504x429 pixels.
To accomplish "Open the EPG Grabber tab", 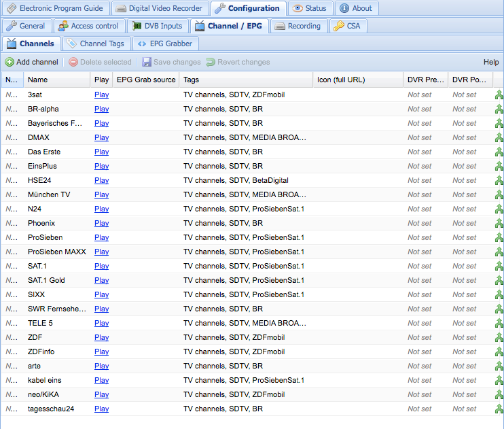I will (165, 44).
